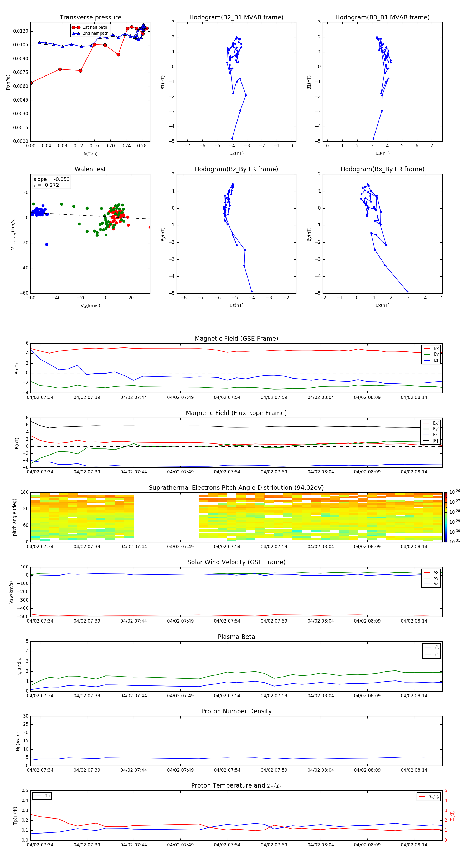Click the Pt(nPa) y-axis label
This screenshot has height=868, width=473.
pyautogui.click(x=8, y=82)
